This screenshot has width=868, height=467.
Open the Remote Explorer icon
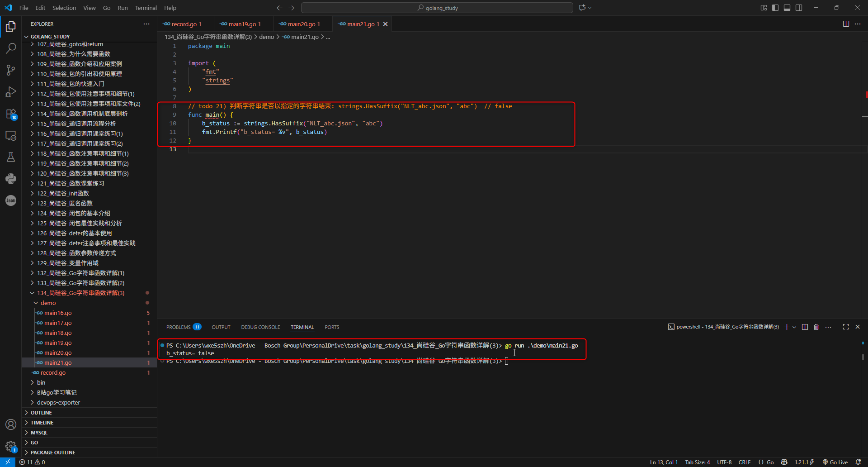pos(11,135)
